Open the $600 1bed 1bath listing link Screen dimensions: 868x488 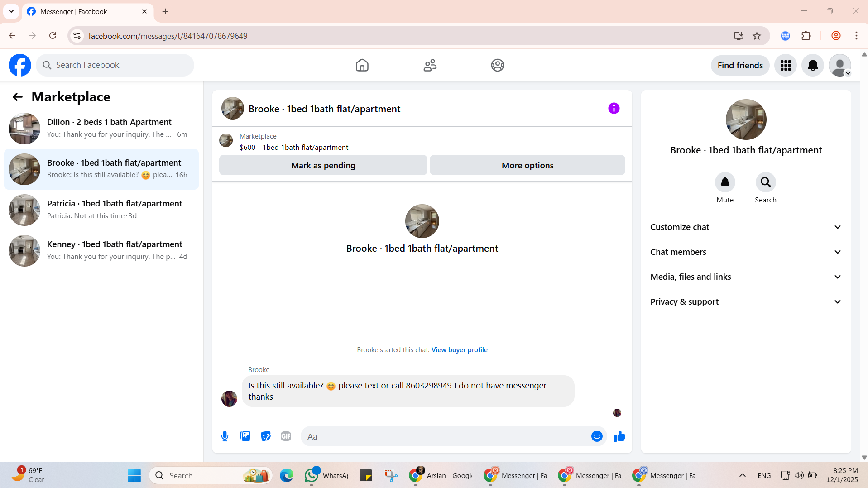coord(294,148)
